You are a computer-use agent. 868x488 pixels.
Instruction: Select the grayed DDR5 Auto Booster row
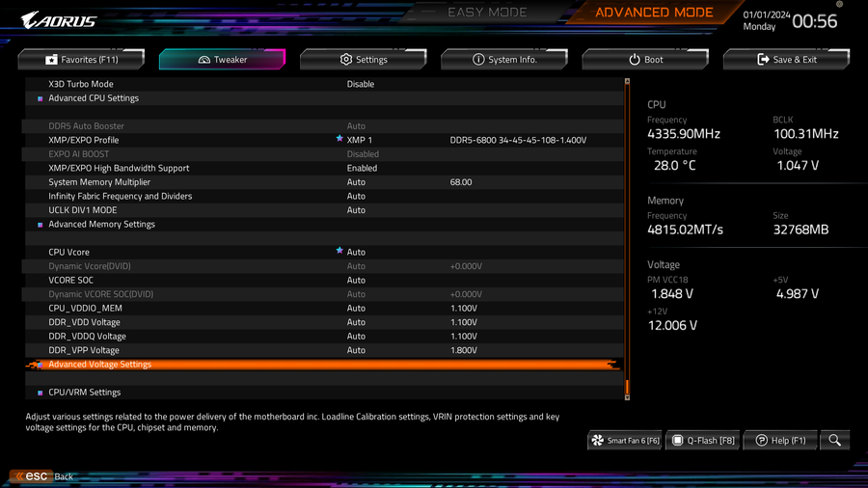click(324, 126)
